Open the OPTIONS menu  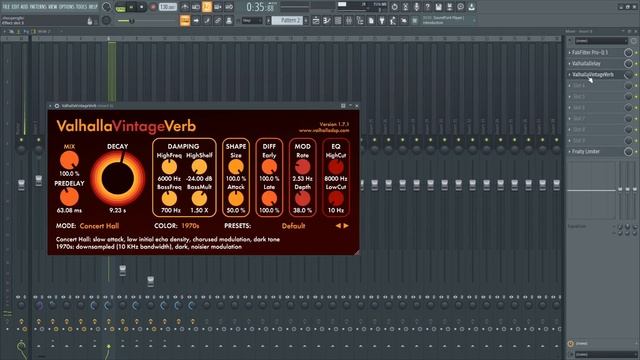pos(67,7)
